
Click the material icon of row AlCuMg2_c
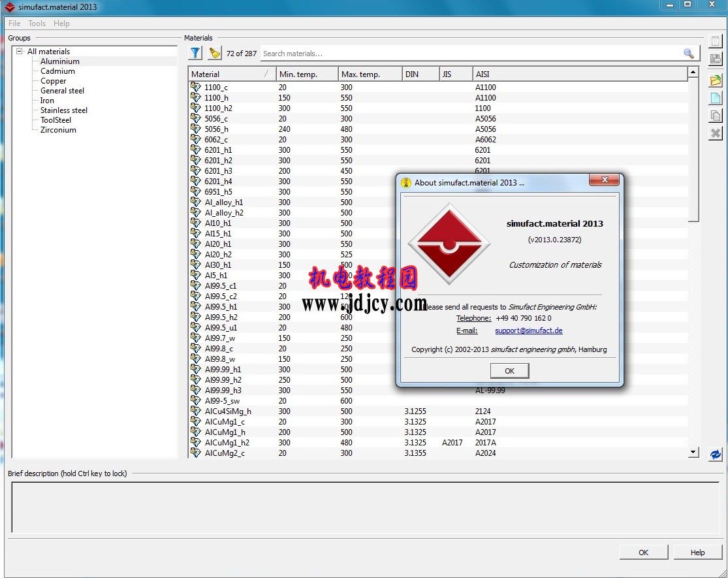coord(195,453)
